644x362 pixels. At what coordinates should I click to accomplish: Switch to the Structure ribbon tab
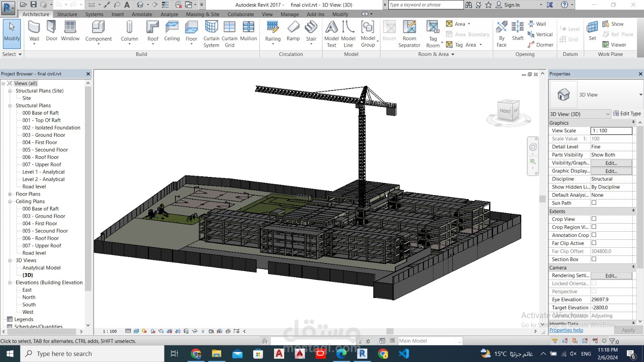click(67, 14)
